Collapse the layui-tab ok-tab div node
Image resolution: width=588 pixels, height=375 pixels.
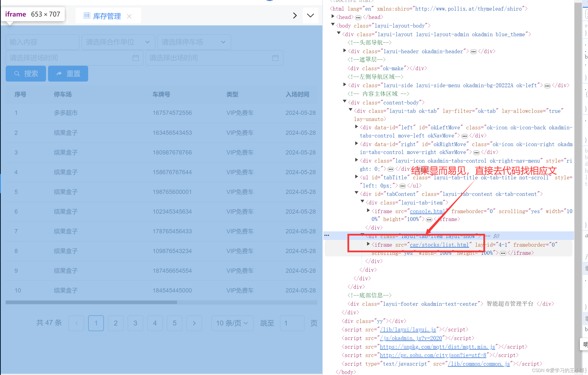(x=351, y=110)
